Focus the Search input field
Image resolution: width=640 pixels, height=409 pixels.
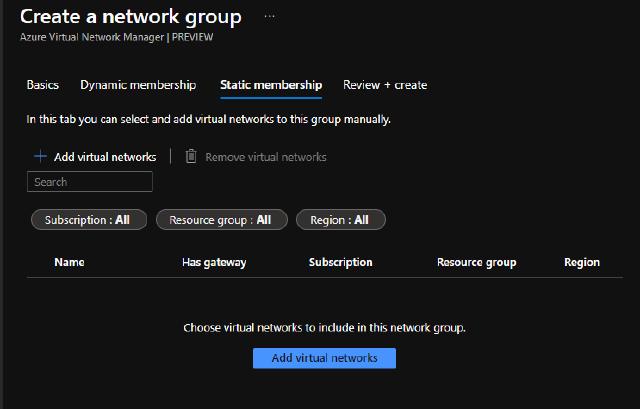90,182
